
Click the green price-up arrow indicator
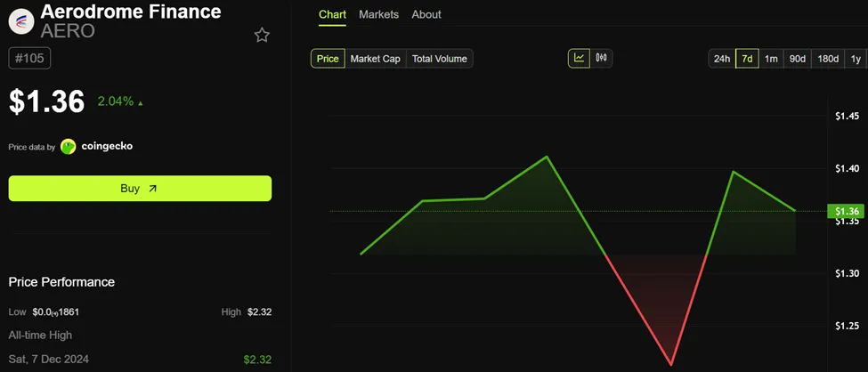141,103
